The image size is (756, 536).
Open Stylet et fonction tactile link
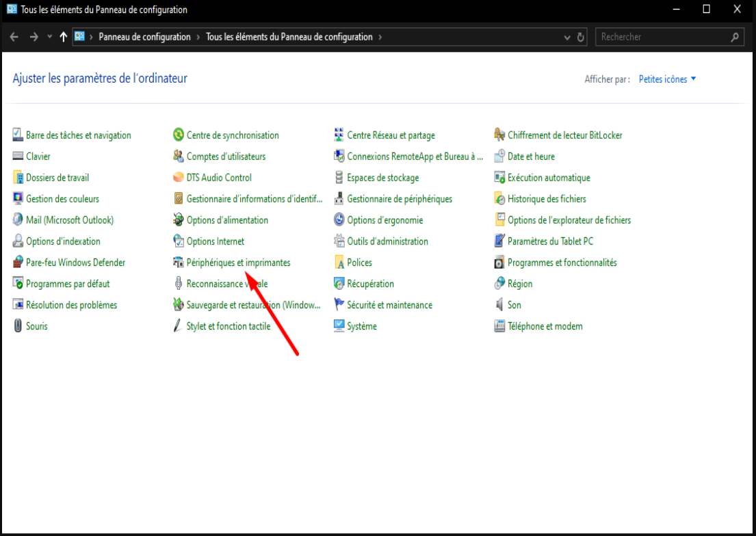pos(229,326)
